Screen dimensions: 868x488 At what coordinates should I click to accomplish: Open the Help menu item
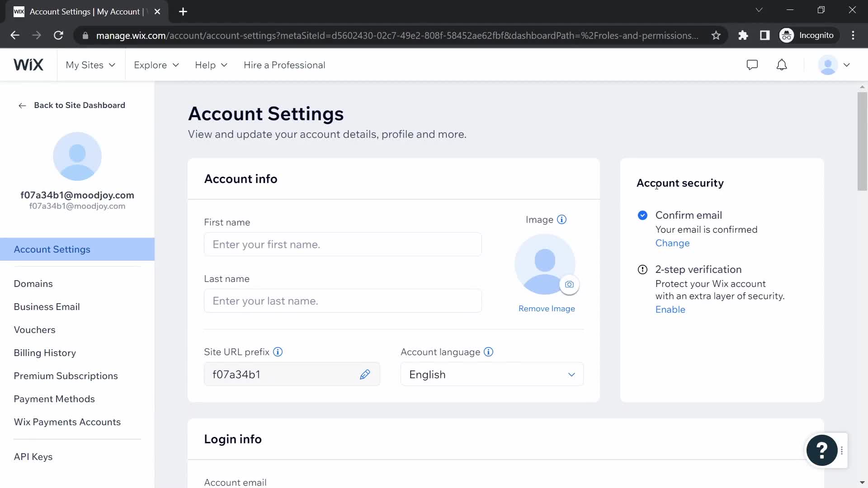(x=211, y=65)
